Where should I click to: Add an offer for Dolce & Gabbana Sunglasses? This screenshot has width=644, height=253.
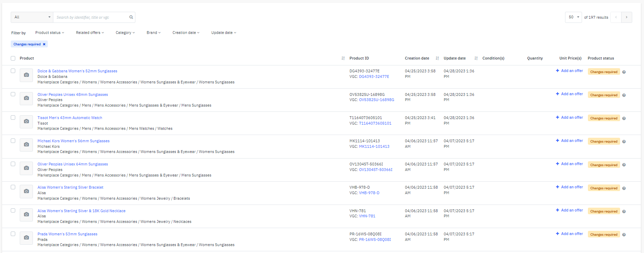570,71
